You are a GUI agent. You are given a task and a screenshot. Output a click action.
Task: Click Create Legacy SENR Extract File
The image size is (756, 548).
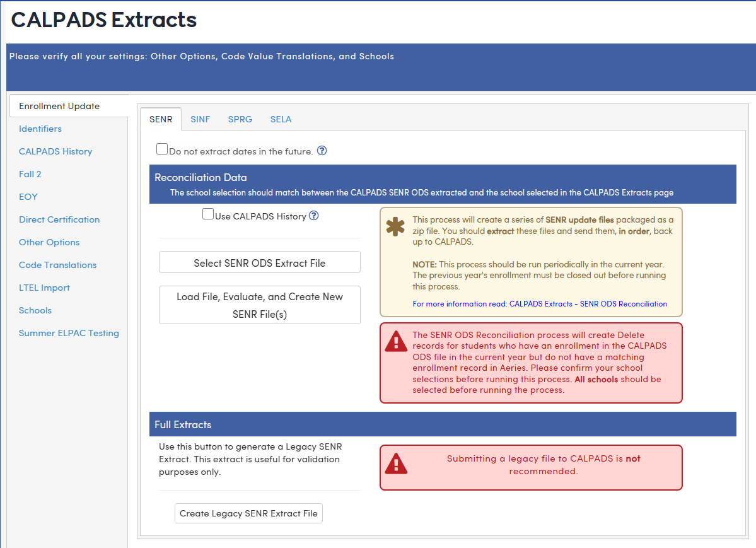click(x=249, y=513)
